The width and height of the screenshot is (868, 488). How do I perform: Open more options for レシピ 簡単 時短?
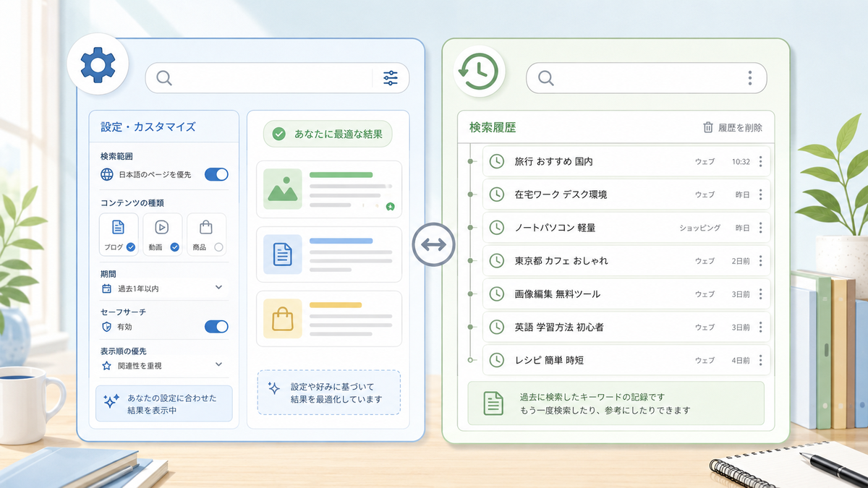tap(760, 359)
